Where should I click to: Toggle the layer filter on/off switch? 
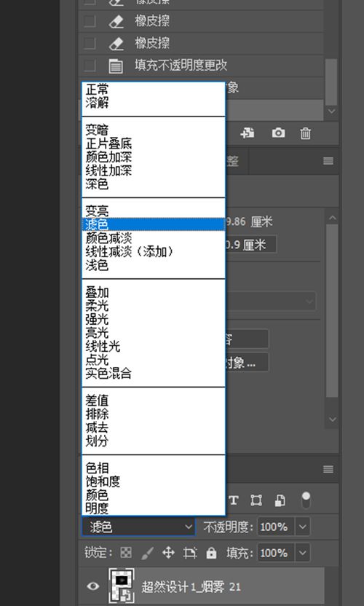coord(306,500)
